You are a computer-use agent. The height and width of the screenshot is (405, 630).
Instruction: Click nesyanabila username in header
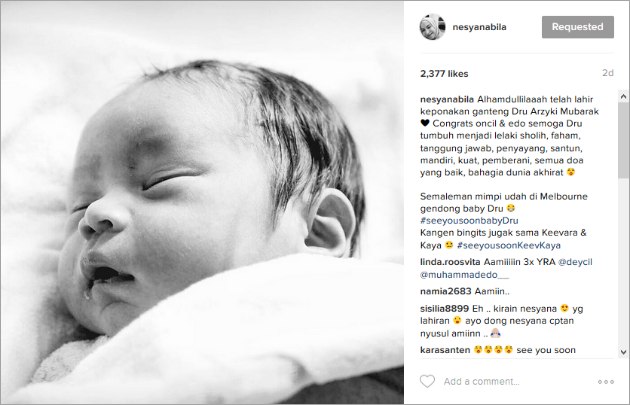pos(479,27)
